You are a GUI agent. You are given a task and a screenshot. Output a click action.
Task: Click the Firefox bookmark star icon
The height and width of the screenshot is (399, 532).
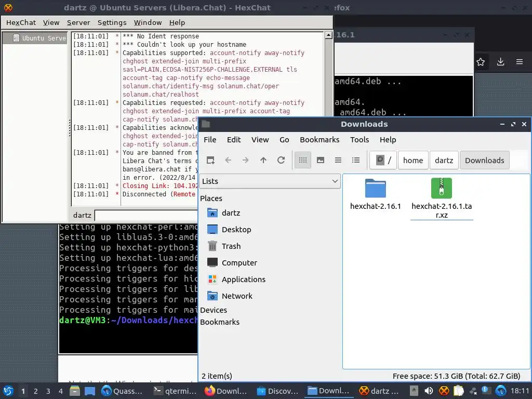click(x=481, y=62)
